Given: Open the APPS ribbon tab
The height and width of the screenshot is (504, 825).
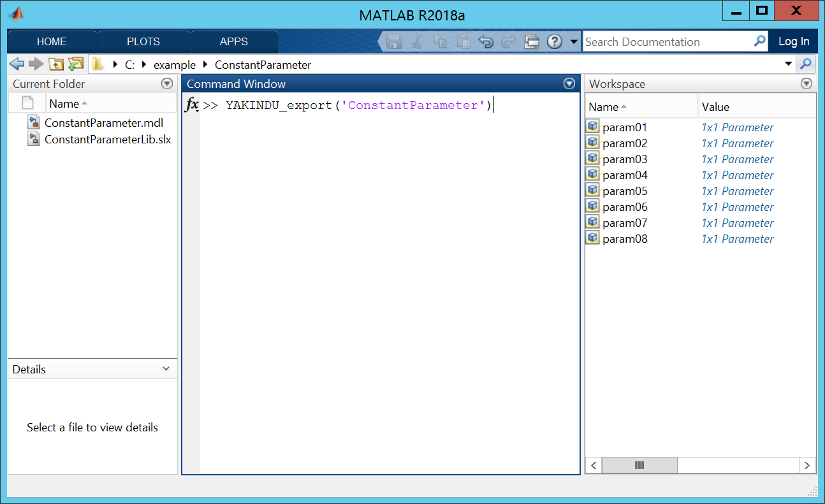Looking at the screenshot, I should 234,41.
